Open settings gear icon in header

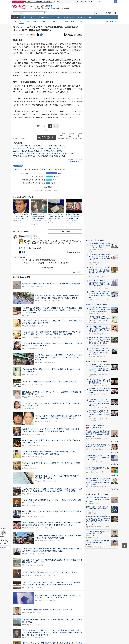115,13
